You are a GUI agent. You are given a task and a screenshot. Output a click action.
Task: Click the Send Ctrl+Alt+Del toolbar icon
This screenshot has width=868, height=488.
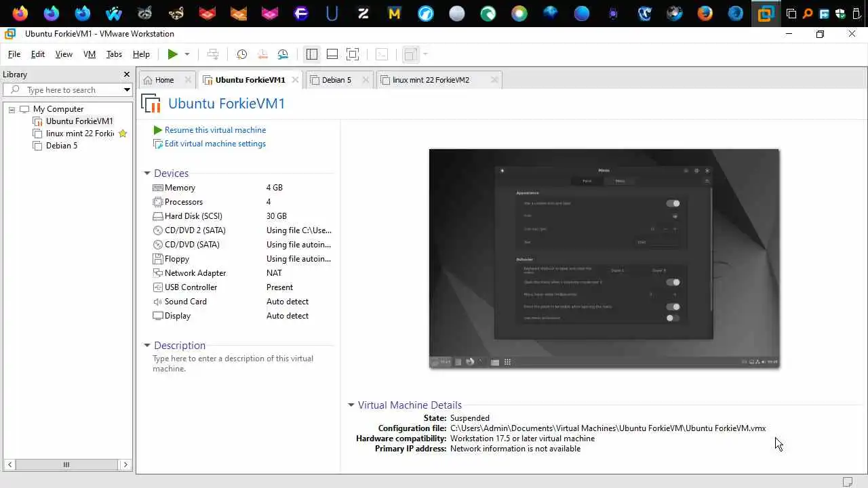pos(213,54)
